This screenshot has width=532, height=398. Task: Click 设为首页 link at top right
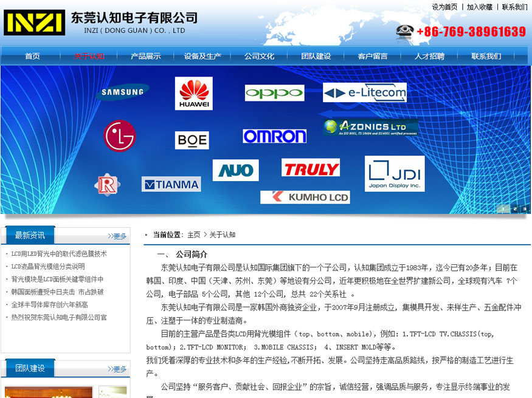pos(444,7)
